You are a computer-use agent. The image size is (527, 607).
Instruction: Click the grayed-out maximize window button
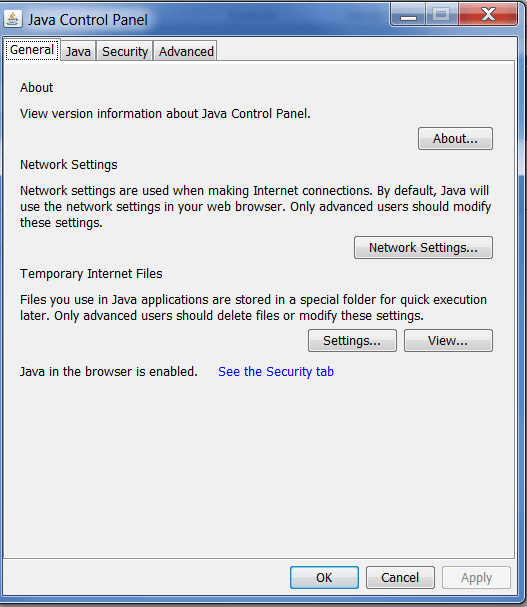coord(441,15)
